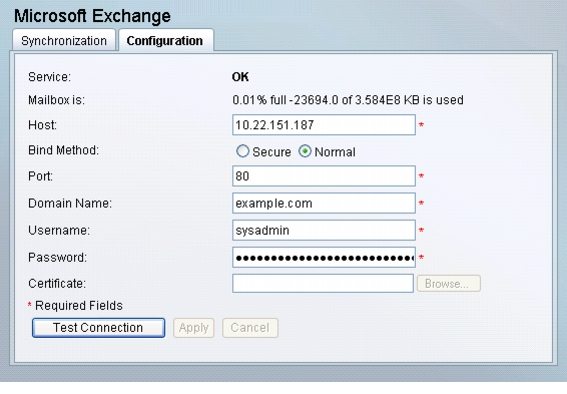Image resolution: width=567 pixels, height=394 pixels.
Task: Click the Username field
Action: tap(324, 230)
